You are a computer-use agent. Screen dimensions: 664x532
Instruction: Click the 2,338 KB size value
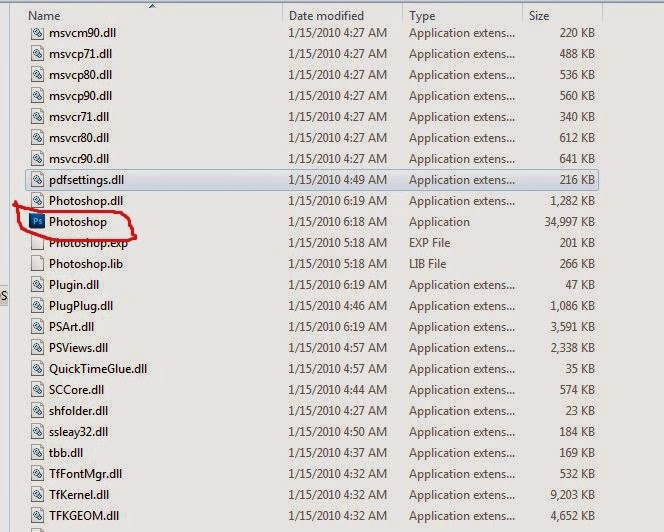[572, 348]
